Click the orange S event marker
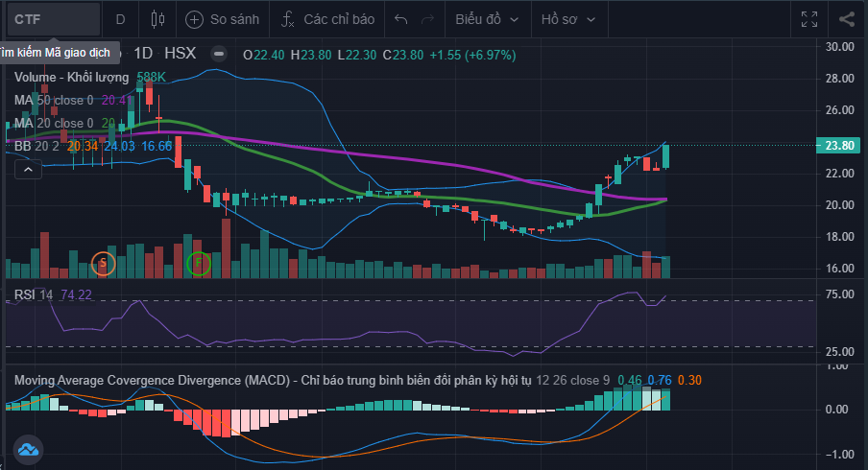This screenshot has width=868, height=470. click(103, 263)
